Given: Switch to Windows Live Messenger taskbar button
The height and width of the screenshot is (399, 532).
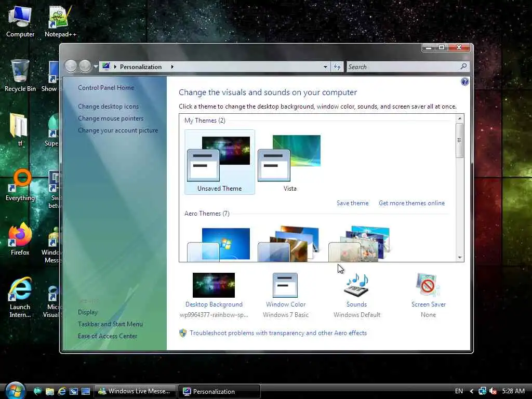Looking at the screenshot, I should click(135, 391).
